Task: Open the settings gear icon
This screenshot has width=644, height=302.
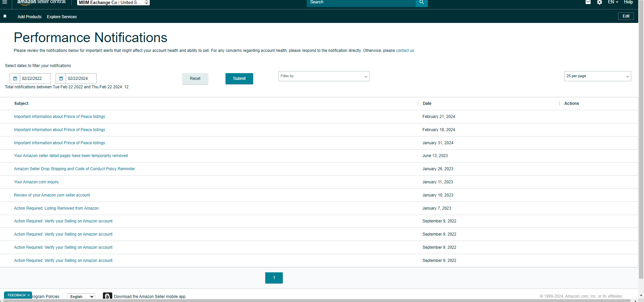Action: click(600, 2)
